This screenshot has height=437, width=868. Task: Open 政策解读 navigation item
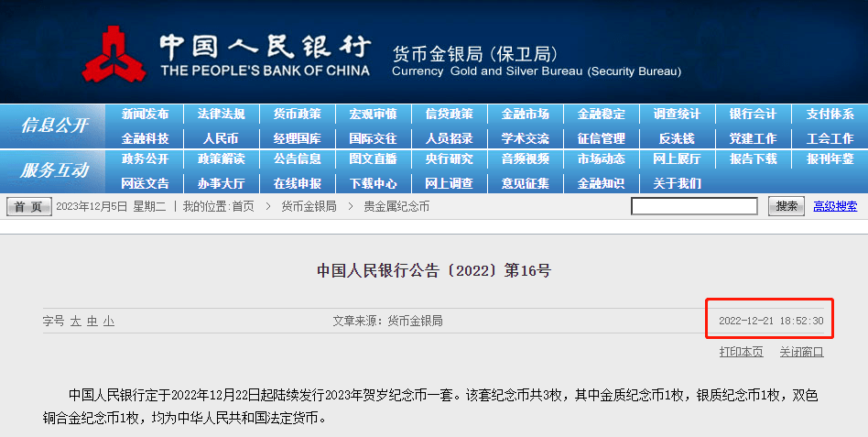[x=221, y=159]
